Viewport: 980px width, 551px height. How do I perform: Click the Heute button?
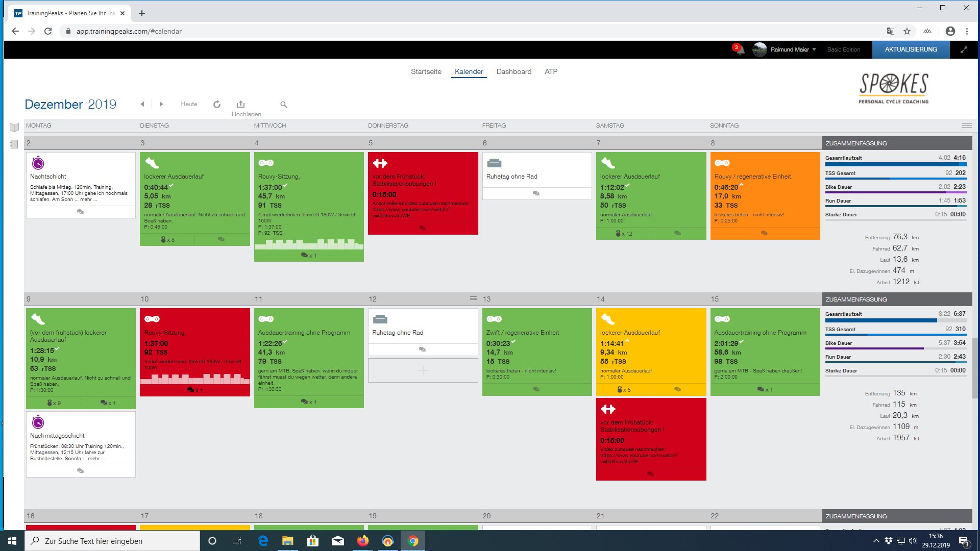pyautogui.click(x=189, y=104)
